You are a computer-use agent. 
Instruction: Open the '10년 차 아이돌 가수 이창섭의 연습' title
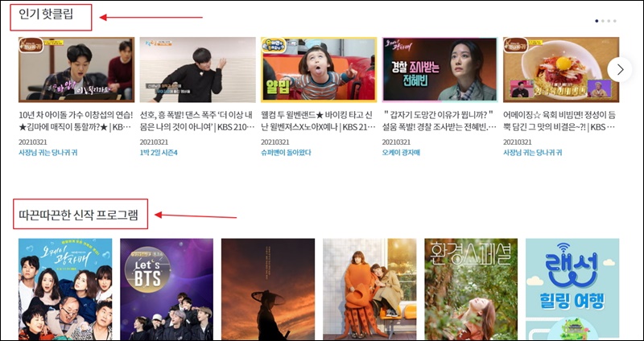click(76, 121)
